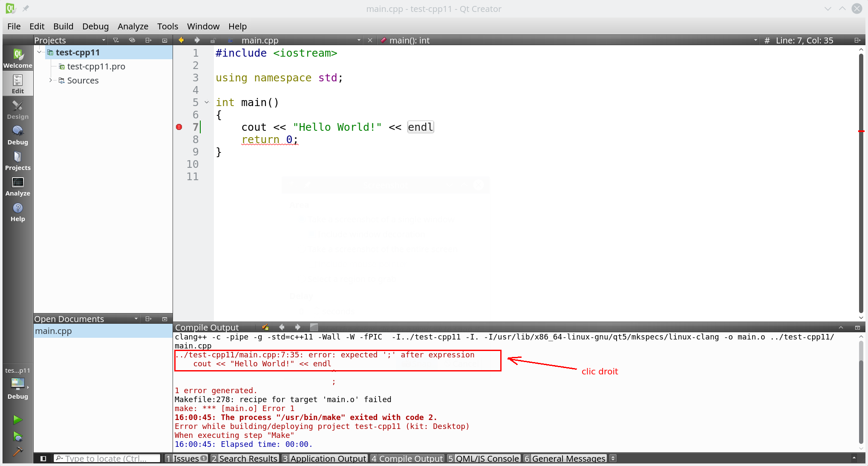Open the tes...p11 Debug kit selector
868x466 pixels.
click(18, 383)
